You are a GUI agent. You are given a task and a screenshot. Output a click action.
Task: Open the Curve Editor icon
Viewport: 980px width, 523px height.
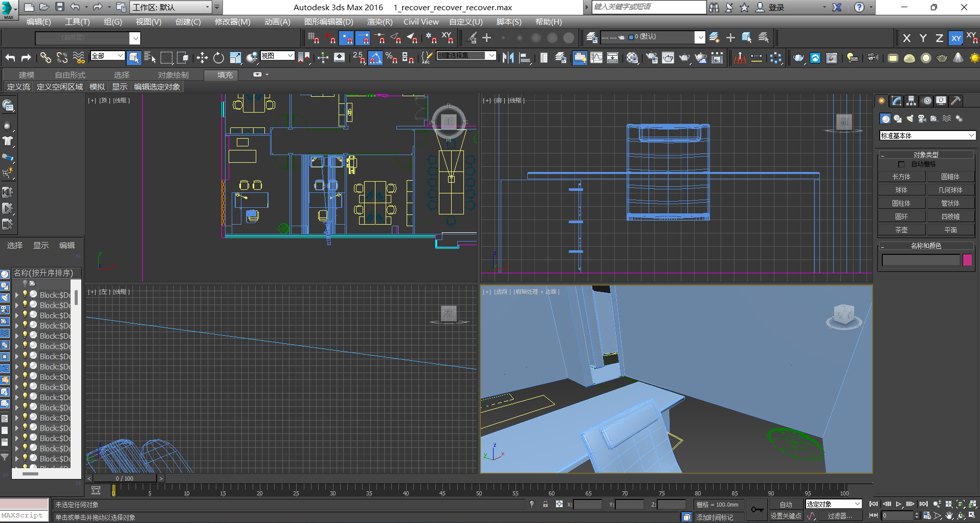point(596,58)
